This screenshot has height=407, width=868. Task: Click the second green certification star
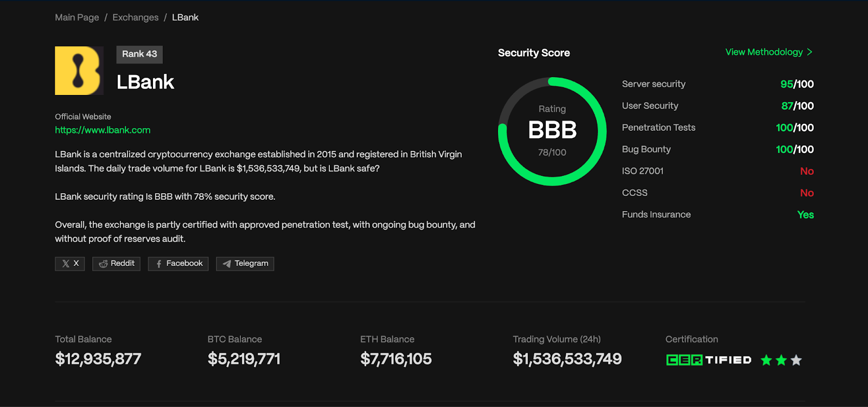click(781, 360)
